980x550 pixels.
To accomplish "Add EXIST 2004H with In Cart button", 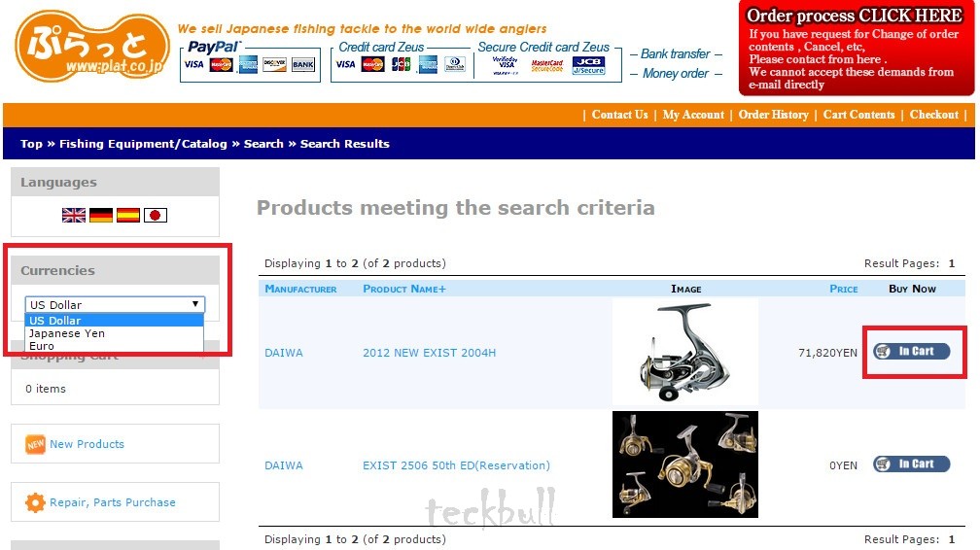I will tap(911, 351).
